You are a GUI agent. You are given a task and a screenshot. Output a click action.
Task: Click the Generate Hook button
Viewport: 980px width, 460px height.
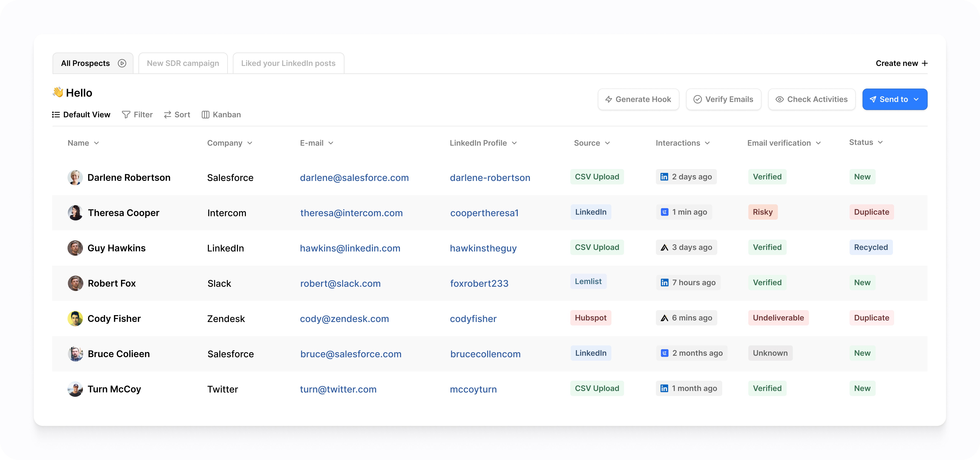pyautogui.click(x=638, y=99)
